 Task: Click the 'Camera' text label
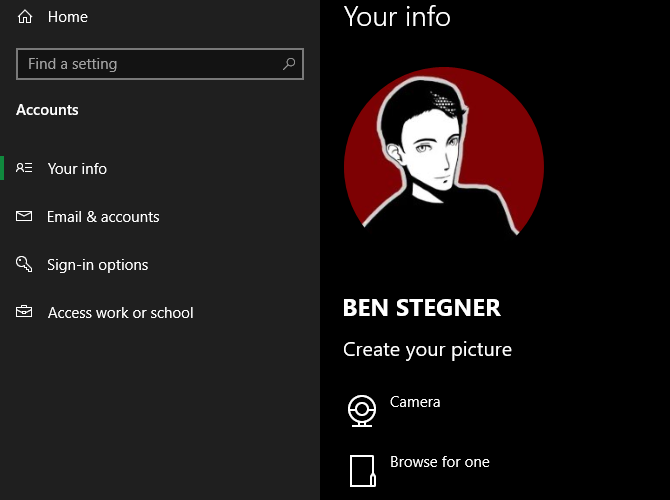tap(415, 402)
